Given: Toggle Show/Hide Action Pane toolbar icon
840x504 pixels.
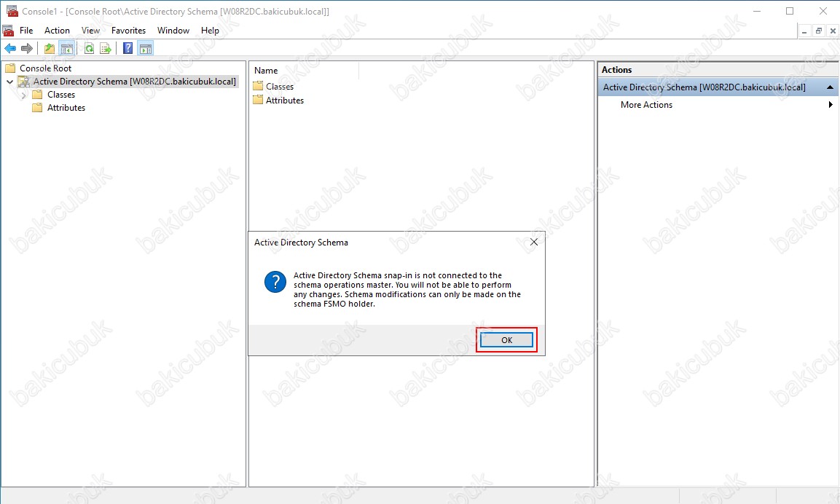Looking at the screenshot, I should (146, 49).
